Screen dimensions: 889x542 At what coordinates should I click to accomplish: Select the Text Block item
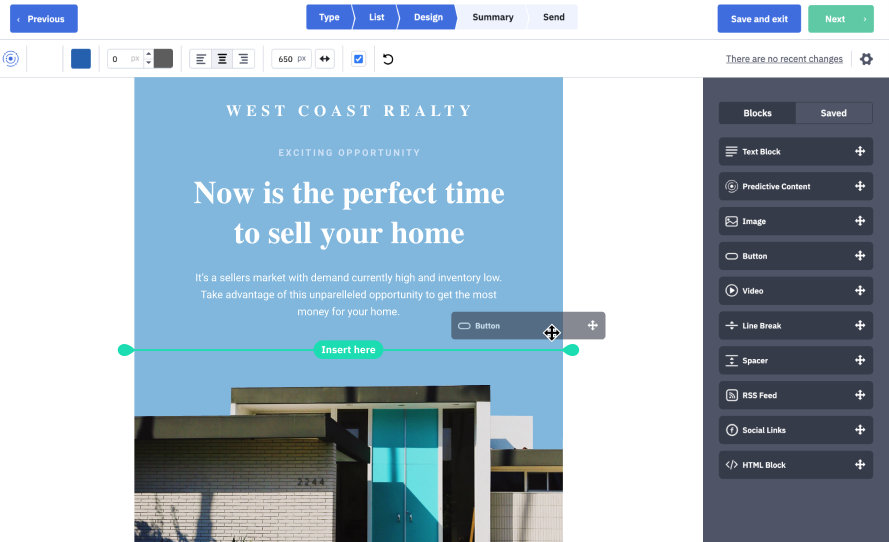(796, 151)
